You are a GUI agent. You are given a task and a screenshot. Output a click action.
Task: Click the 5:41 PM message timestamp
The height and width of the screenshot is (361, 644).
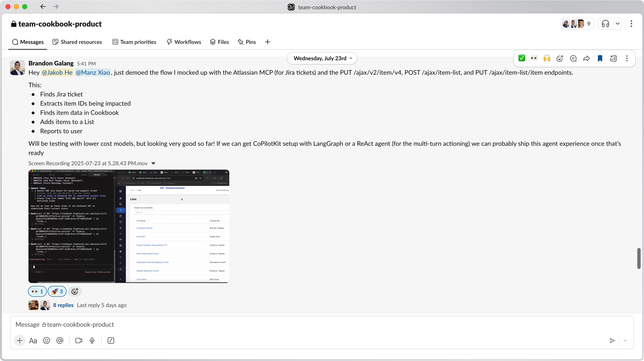[x=86, y=64]
